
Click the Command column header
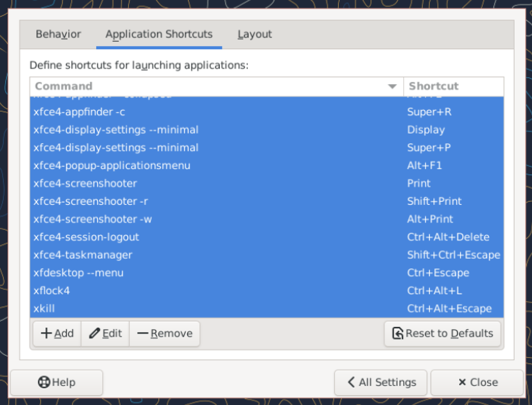coord(64,86)
